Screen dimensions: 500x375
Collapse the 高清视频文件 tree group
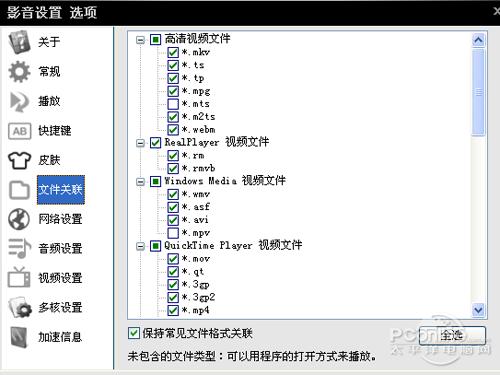pyautogui.click(x=141, y=40)
